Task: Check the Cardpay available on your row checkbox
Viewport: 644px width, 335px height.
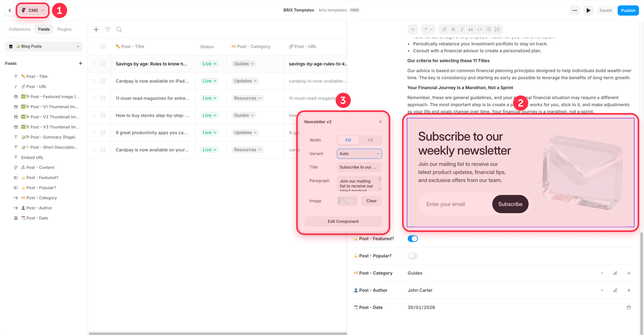Action: point(103,150)
